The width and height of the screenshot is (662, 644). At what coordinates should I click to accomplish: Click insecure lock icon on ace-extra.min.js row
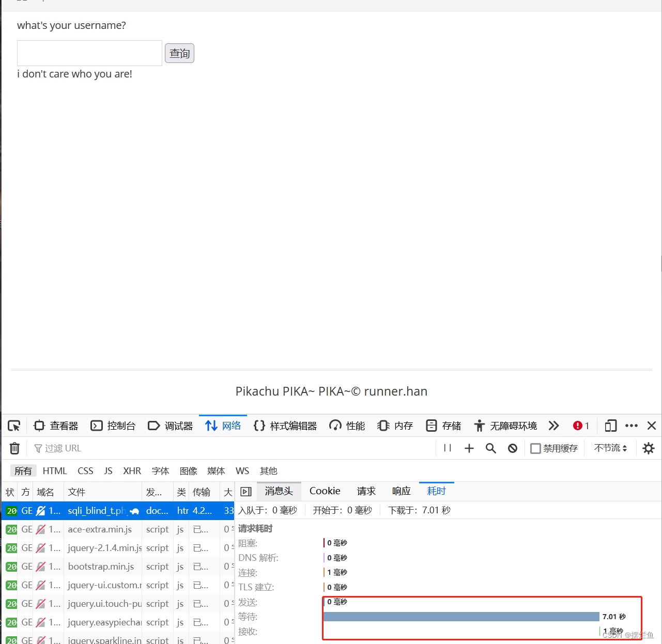pos(41,529)
